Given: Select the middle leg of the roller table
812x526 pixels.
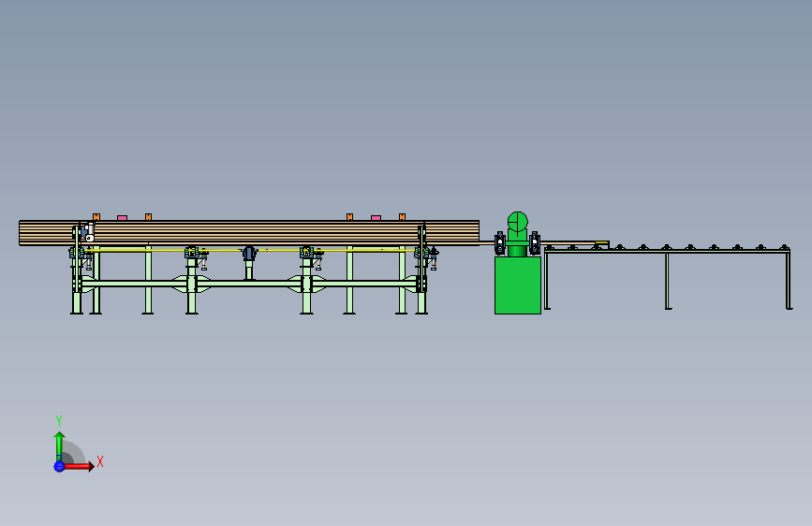Looking at the screenshot, I should click(x=668, y=281).
